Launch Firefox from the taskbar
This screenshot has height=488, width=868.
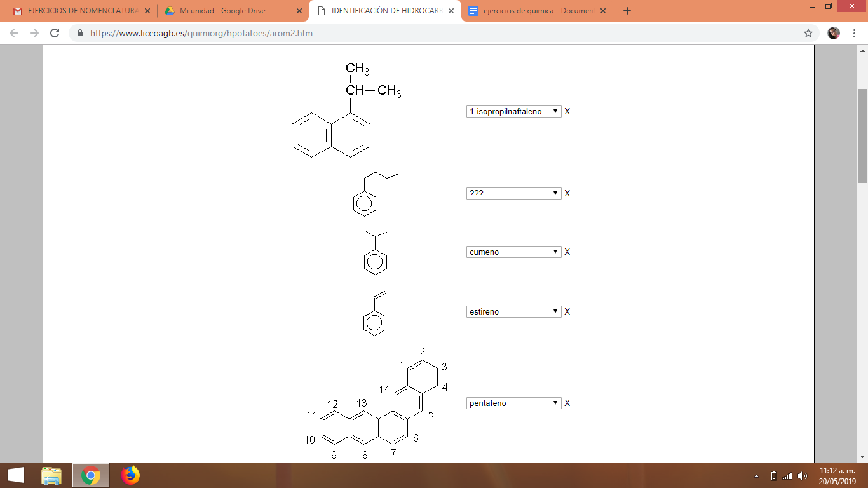(130, 475)
